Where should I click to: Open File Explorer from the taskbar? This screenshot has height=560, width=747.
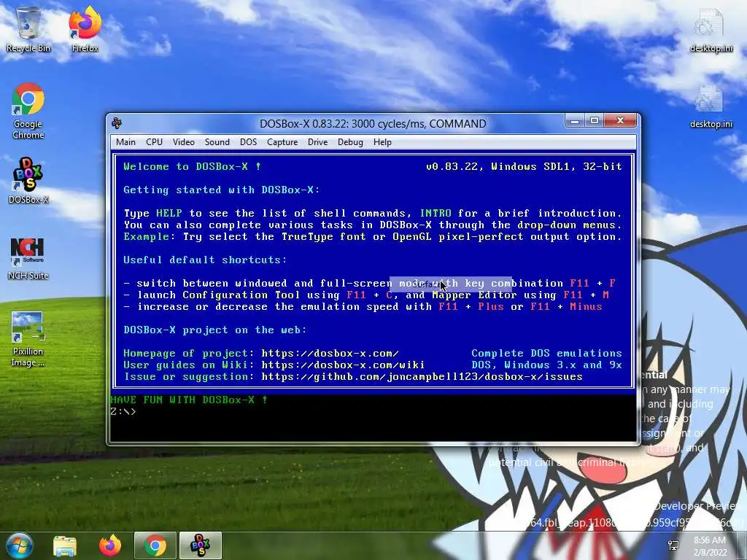65,545
